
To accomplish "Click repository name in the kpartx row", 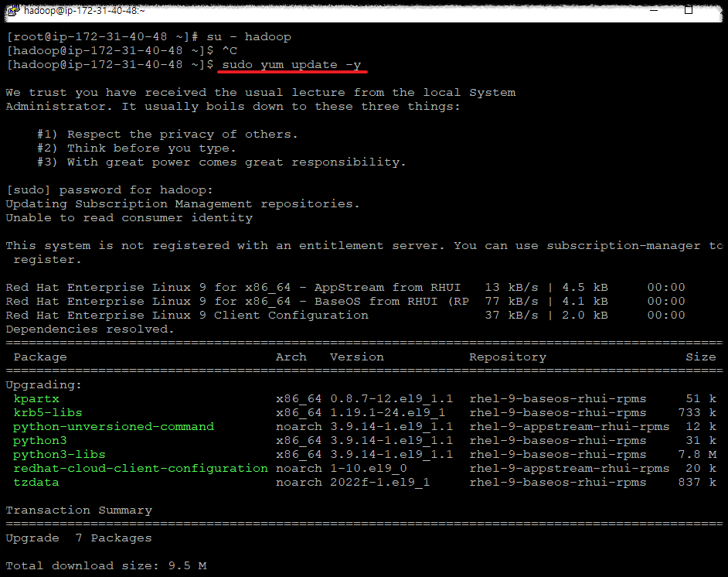I will 558,399.
